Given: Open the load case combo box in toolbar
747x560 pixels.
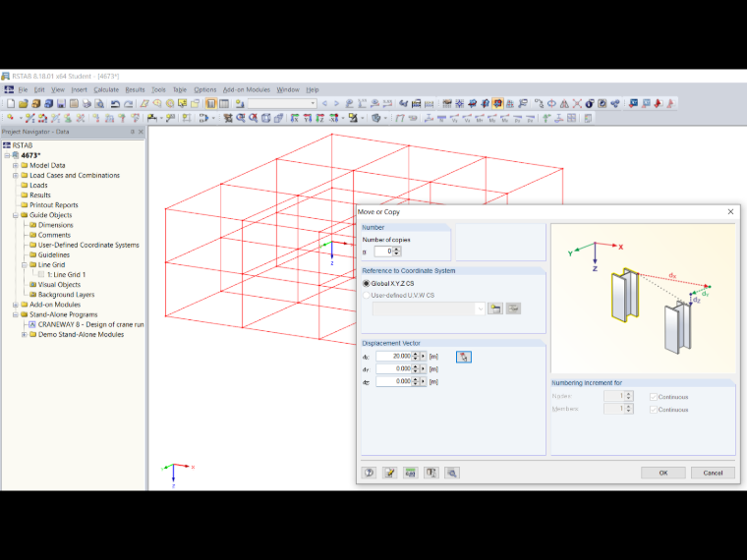Looking at the screenshot, I should 282,103.
